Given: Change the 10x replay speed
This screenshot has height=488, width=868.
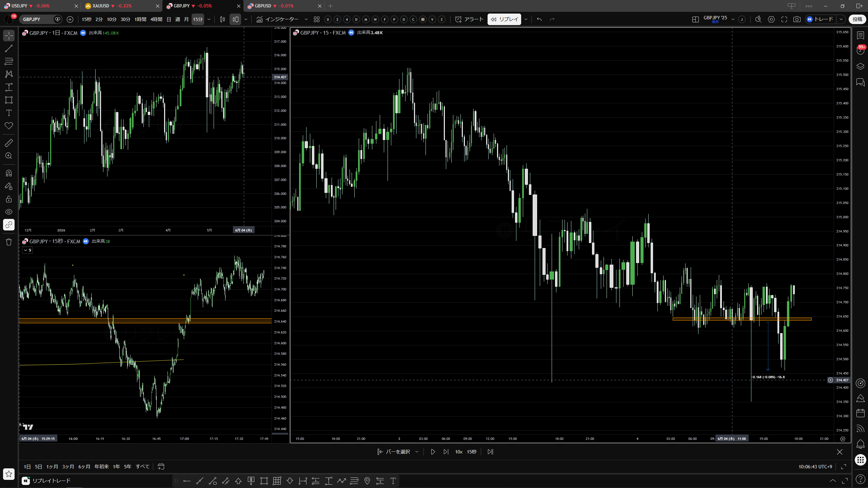Looking at the screenshot, I should click(459, 452).
